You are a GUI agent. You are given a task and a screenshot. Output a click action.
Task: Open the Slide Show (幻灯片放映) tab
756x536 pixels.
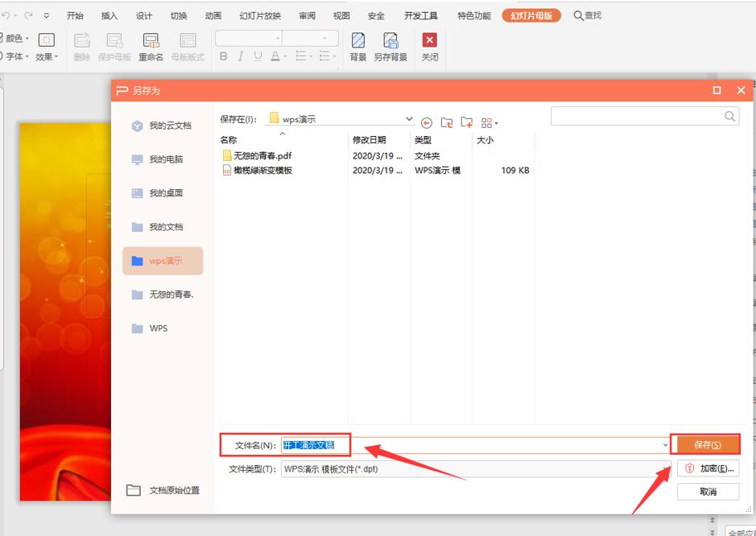(x=260, y=15)
